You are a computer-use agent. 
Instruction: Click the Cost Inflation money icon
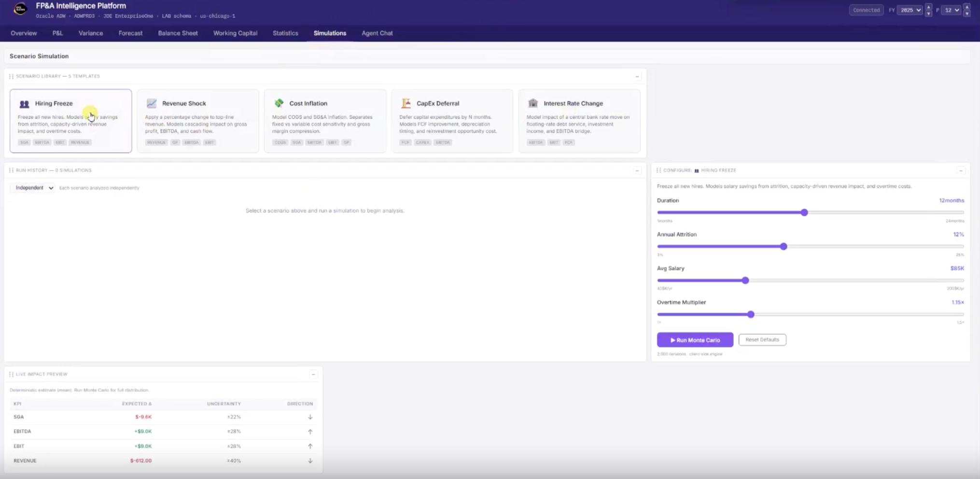[x=279, y=103]
